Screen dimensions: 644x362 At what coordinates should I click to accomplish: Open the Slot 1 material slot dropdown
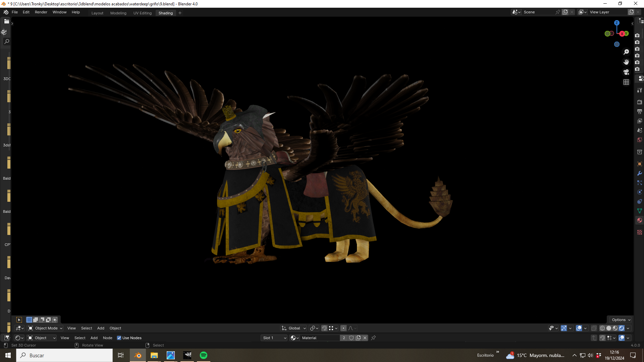[x=274, y=338]
